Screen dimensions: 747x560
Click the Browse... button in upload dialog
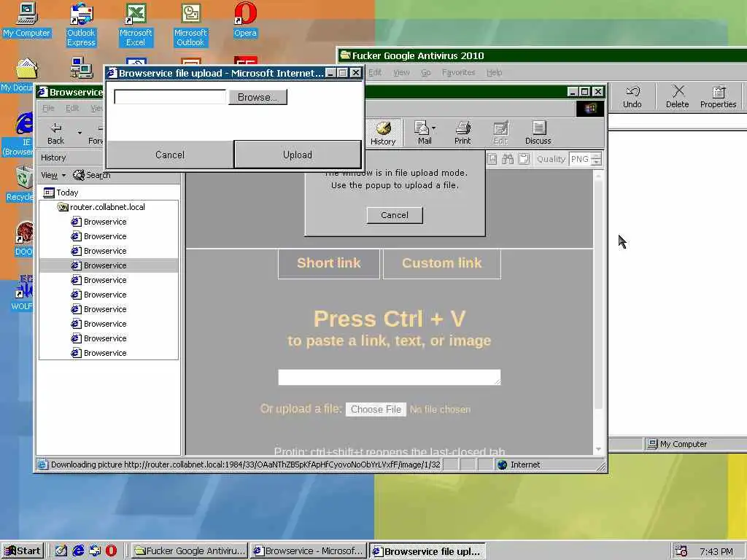258,97
